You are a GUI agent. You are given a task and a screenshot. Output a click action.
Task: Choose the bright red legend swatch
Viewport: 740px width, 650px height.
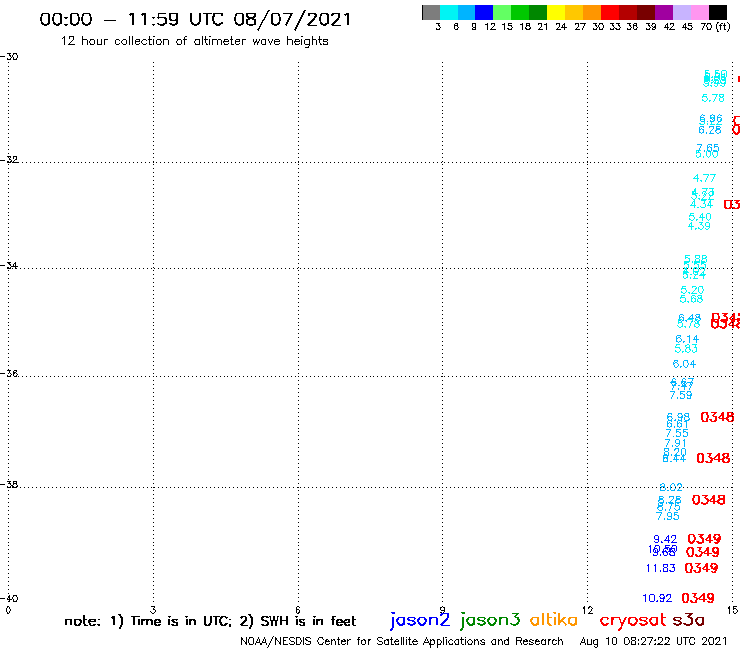pyautogui.click(x=610, y=12)
